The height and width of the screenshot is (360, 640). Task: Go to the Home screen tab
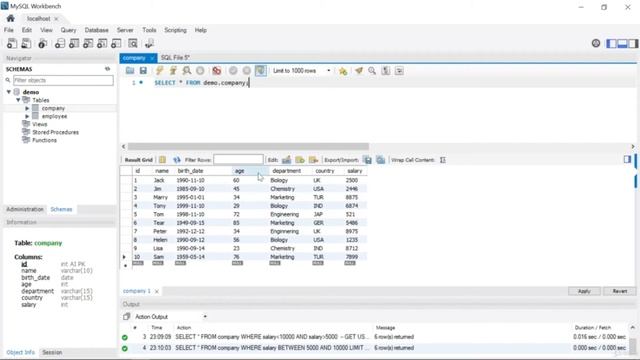[11, 18]
